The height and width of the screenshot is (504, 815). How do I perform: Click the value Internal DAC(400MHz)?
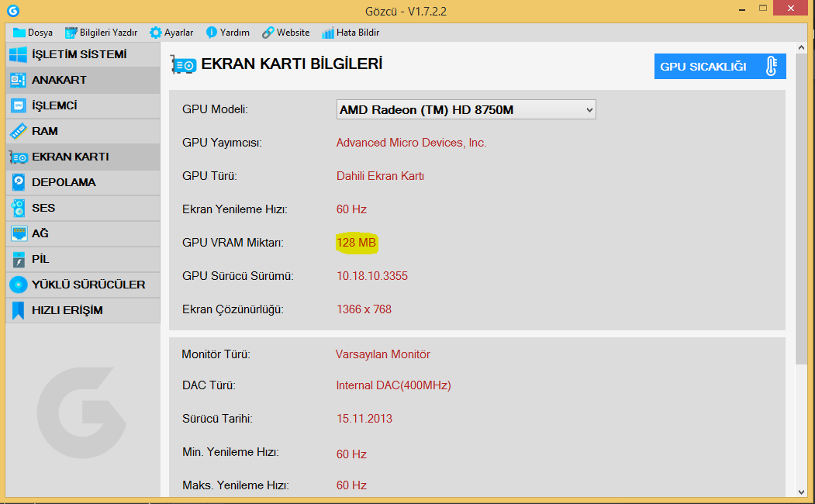pos(393,385)
